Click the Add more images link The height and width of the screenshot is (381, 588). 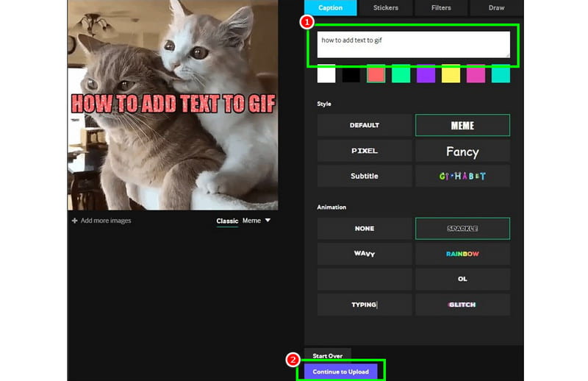pos(106,221)
